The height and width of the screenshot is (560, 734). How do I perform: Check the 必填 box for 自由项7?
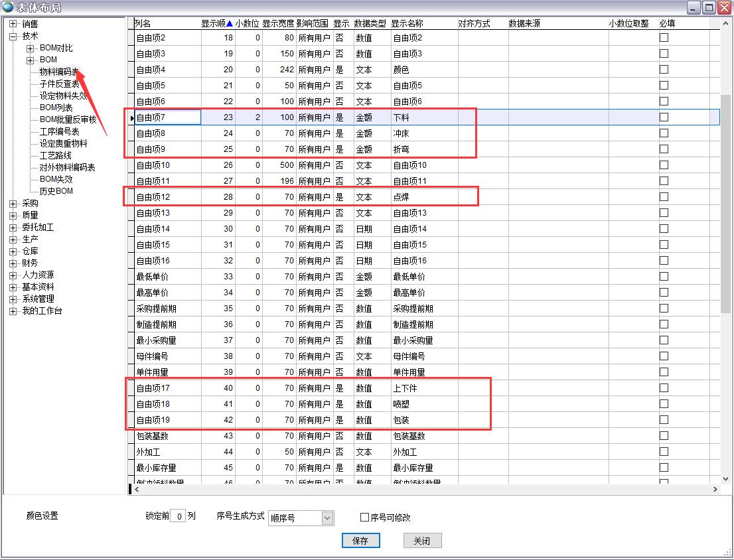tap(664, 117)
